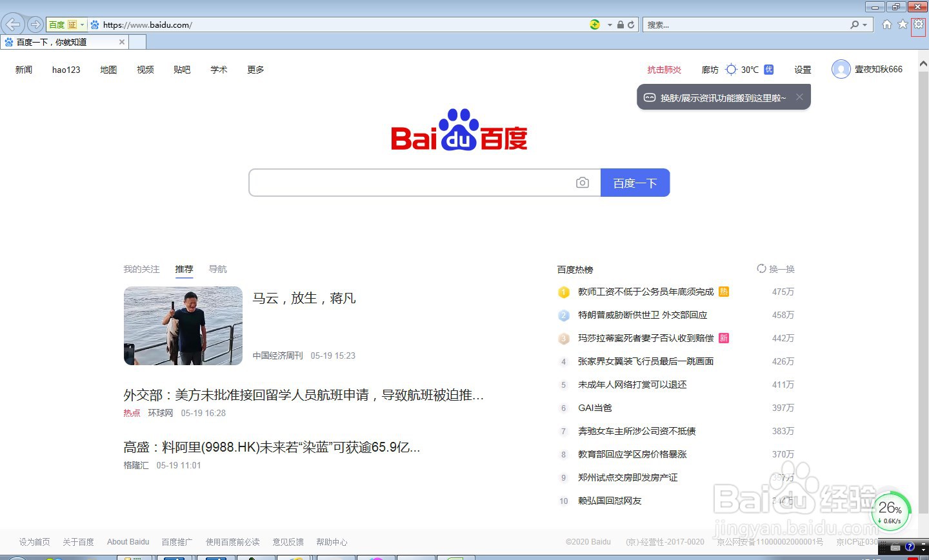Switch to the 我的关注 tab
The height and width of the screenshot is (560, 929).
coord(141,269)
